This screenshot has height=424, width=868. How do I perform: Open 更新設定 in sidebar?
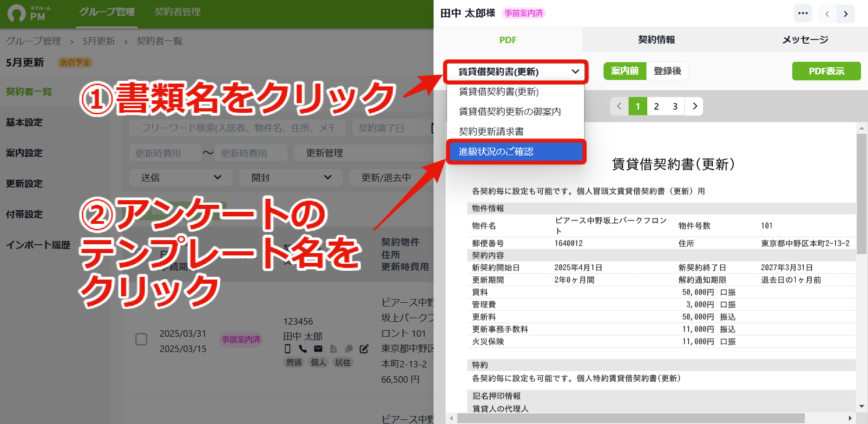24,184
